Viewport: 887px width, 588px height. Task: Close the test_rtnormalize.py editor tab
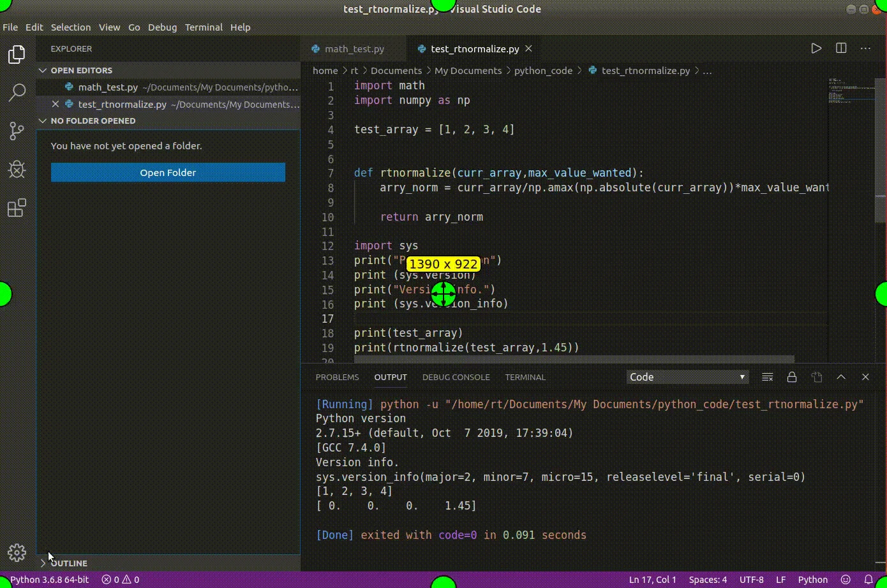529,48
